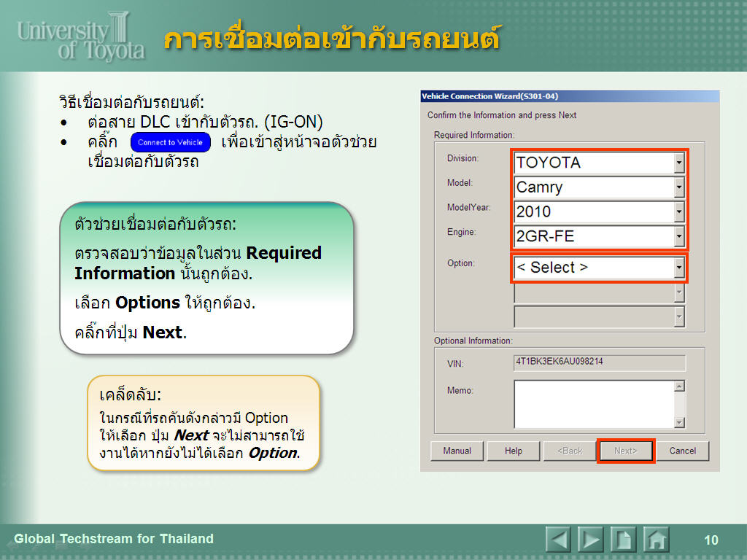The height and width of the screenshot is (560, 747).
Task: Click the 'Division:' label
Action: tap(462, 158)
